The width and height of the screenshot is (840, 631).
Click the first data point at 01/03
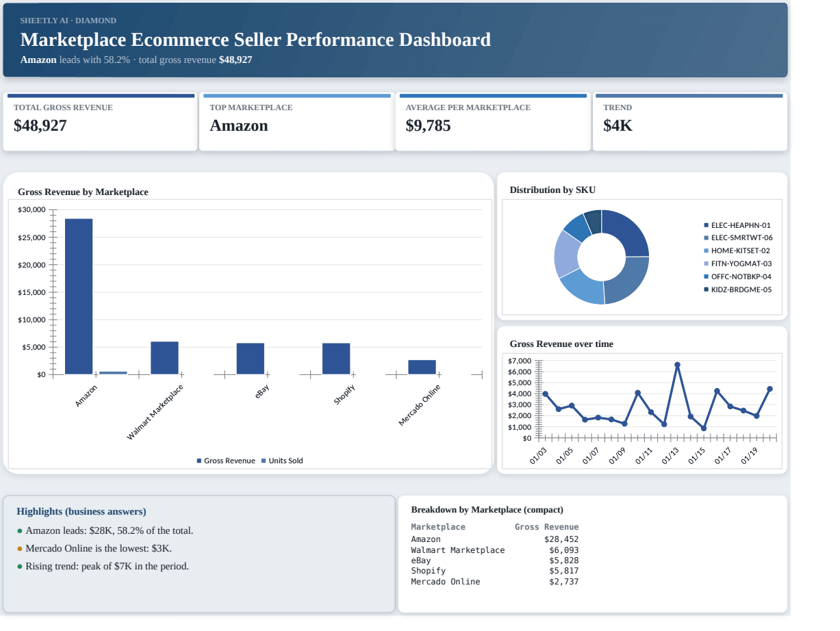point(545,394)
